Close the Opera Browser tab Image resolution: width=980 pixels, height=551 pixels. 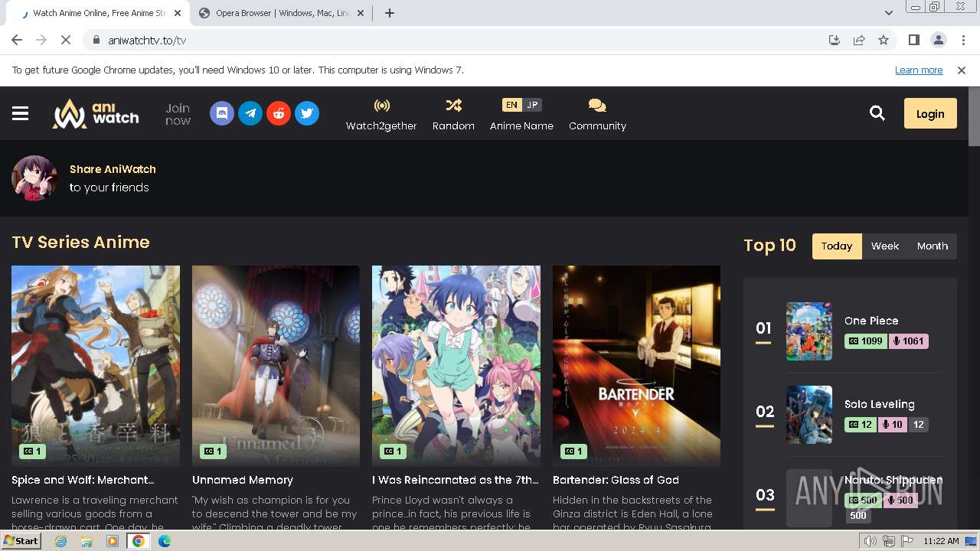pyautogui.click(x=360, y=13)
